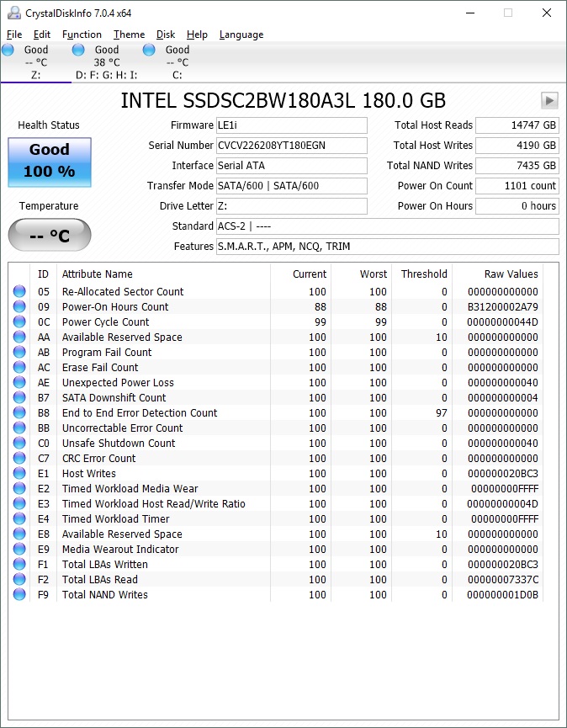Click status orb for Total NAND Writes attribute

tap(19, 595)
